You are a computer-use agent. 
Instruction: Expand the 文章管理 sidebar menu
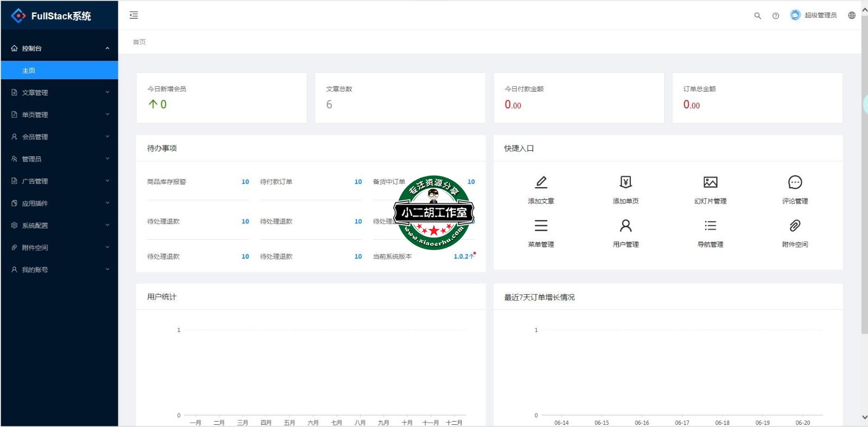coord(60,93)
